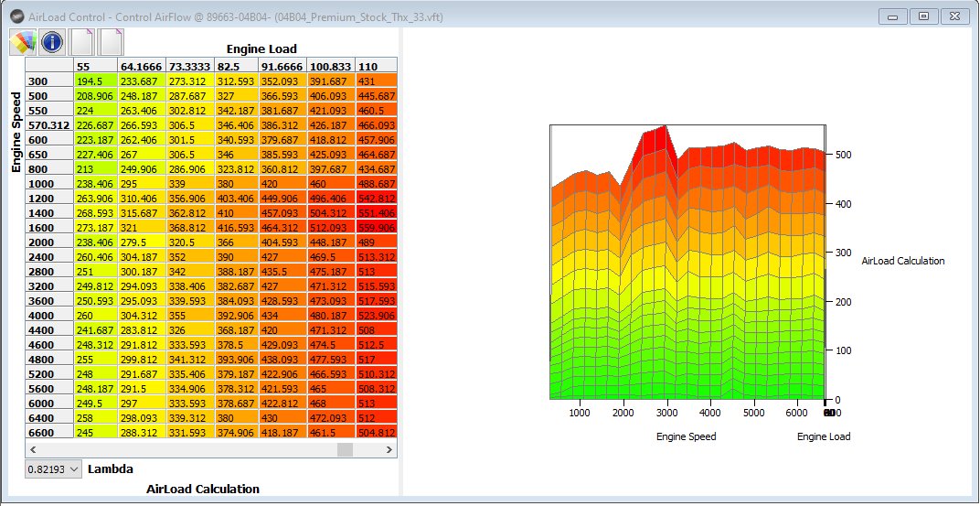The width and height of the screenshot is (980, 506).
Task: Select the 64.1666 column header
Action: (142, 66)
